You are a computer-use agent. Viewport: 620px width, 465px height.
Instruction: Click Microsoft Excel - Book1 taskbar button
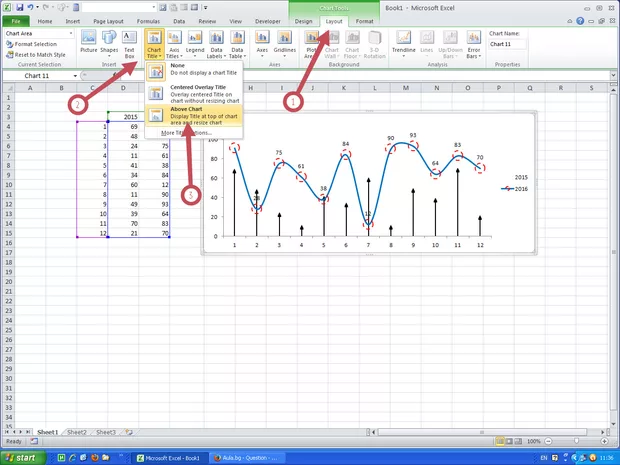pyautogui.click(x=169, y=458)
